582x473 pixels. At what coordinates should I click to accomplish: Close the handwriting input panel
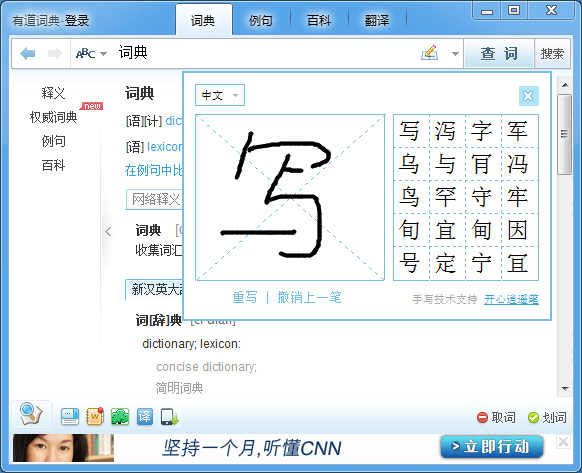click(x=528, y=96)
